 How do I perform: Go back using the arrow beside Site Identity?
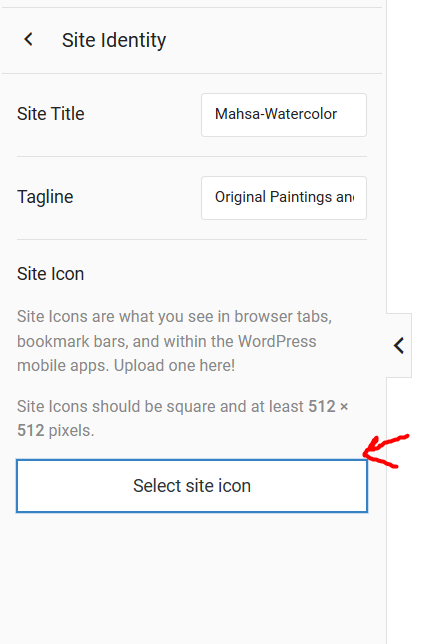coord(28,40)
